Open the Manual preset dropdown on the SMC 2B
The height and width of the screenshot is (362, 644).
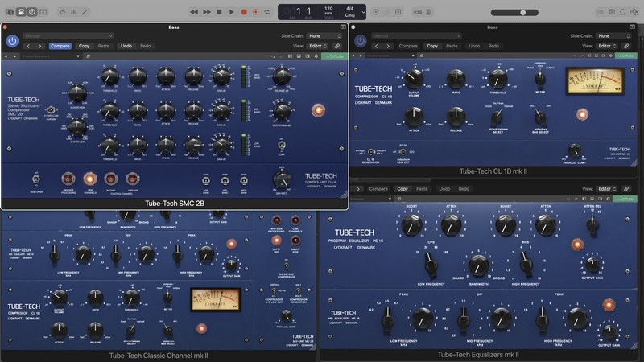[68, 36]
